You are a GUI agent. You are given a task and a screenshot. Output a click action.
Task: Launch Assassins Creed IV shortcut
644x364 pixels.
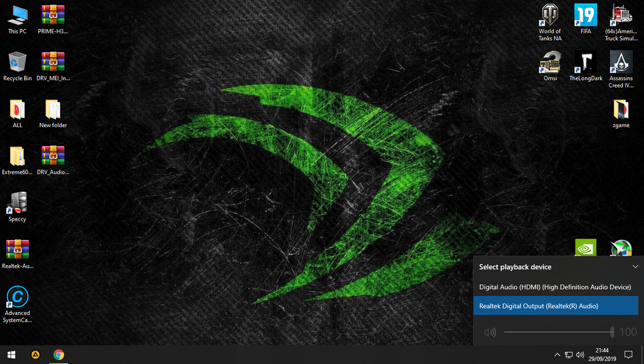621,69
